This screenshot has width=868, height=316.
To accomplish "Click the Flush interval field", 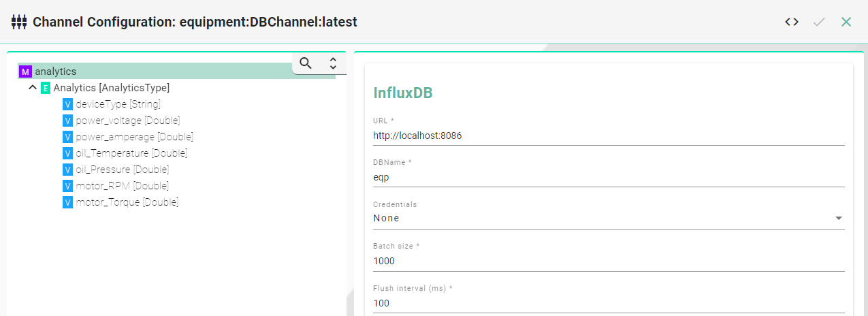I will click(609, 303).
